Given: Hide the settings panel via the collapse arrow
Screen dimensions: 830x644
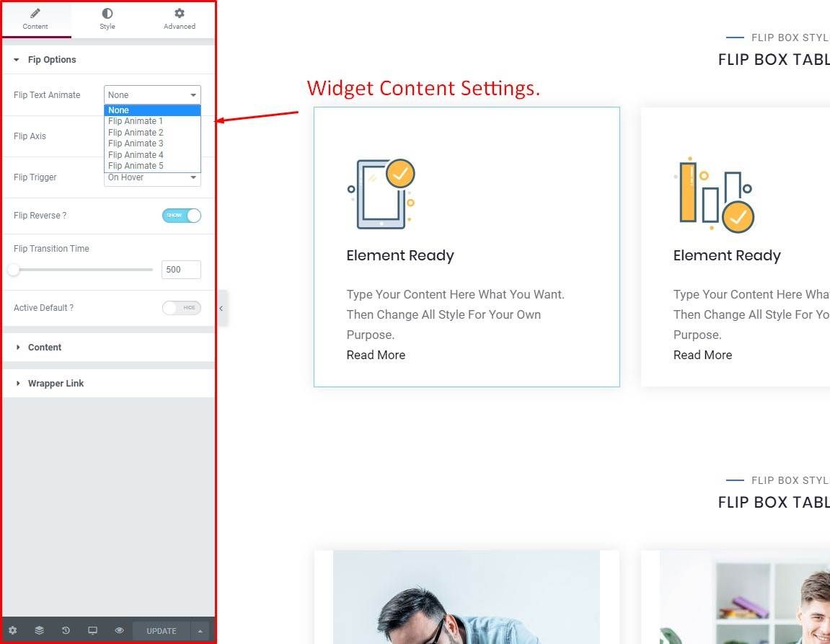Looking at the screenshot, I should pyautogui.click(x=221, y=308).
